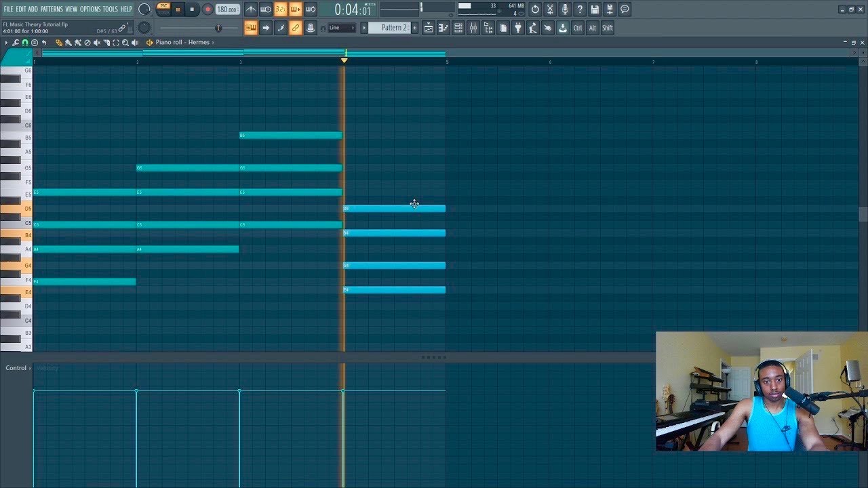The width and height of the screenshot is (868, 488).
Task: Toggle wait for input before playing
Action: 266,9
